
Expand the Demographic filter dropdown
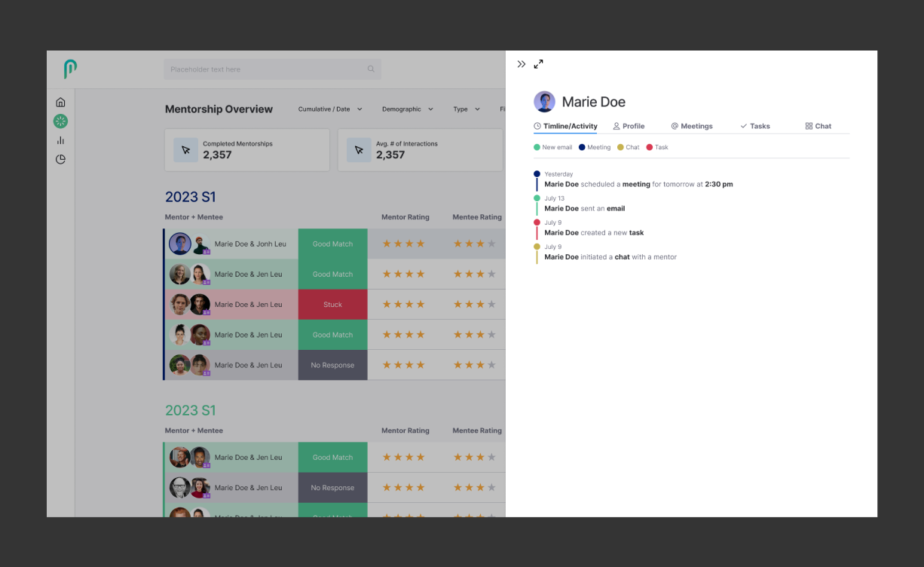[x=407, y=109]
